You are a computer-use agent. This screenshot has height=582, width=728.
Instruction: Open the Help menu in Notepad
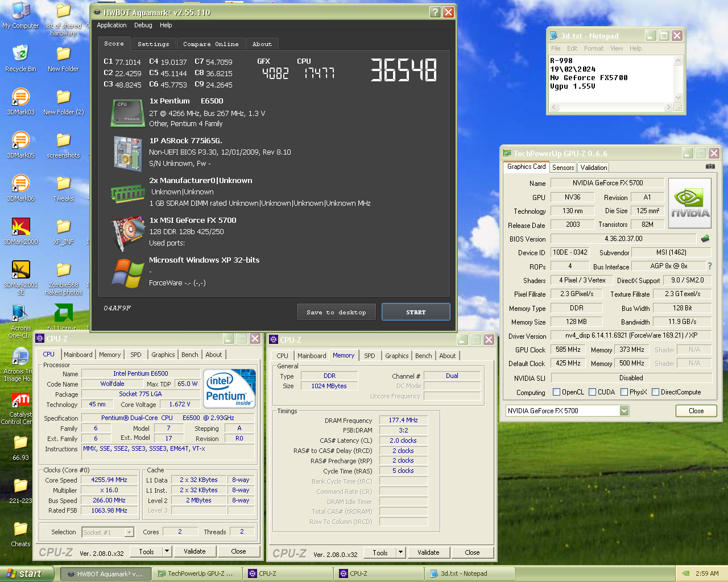point(635,48)
